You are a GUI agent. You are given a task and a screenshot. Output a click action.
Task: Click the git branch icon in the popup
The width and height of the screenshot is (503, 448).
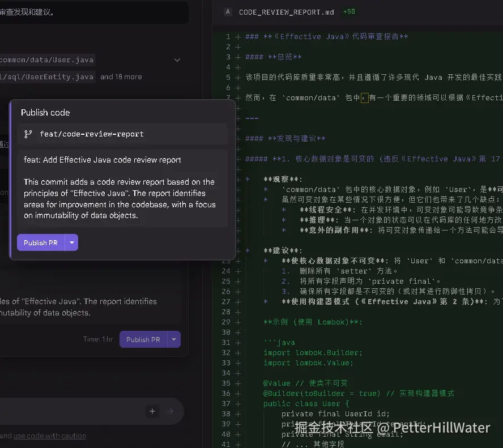pos(28,134)
